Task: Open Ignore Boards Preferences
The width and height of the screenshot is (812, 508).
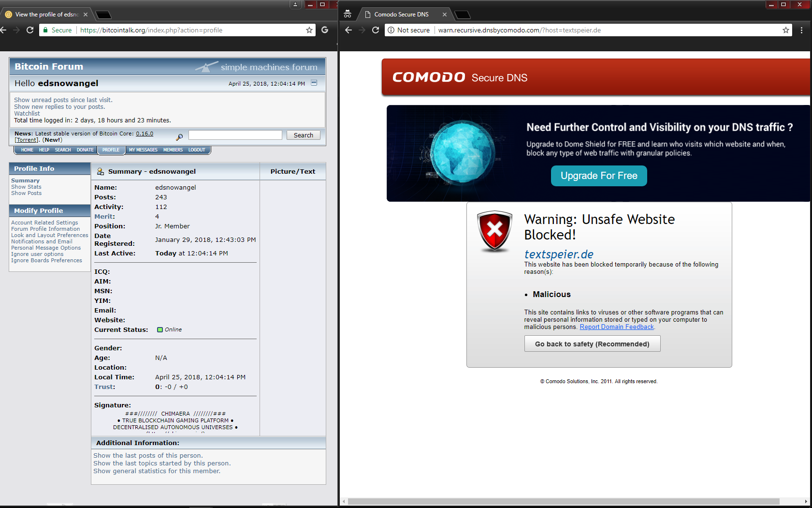Action: 46,260
